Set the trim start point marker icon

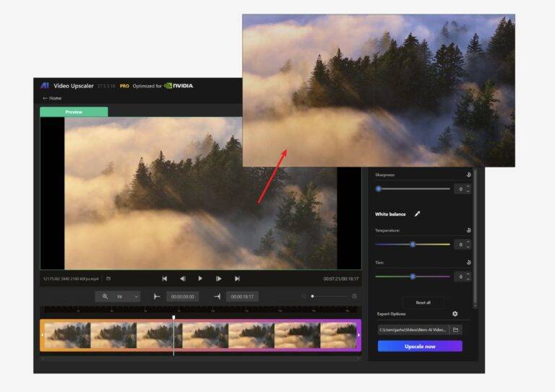(x=157, y=296)
